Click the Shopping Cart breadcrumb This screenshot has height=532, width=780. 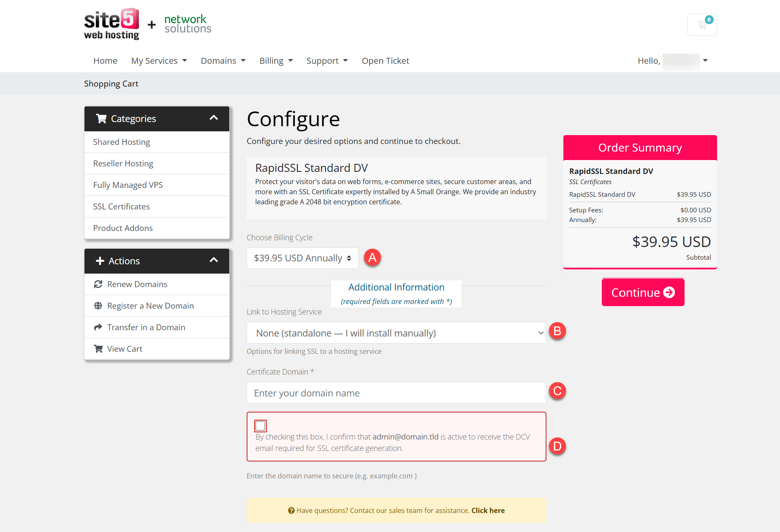[x=111, y=84]
